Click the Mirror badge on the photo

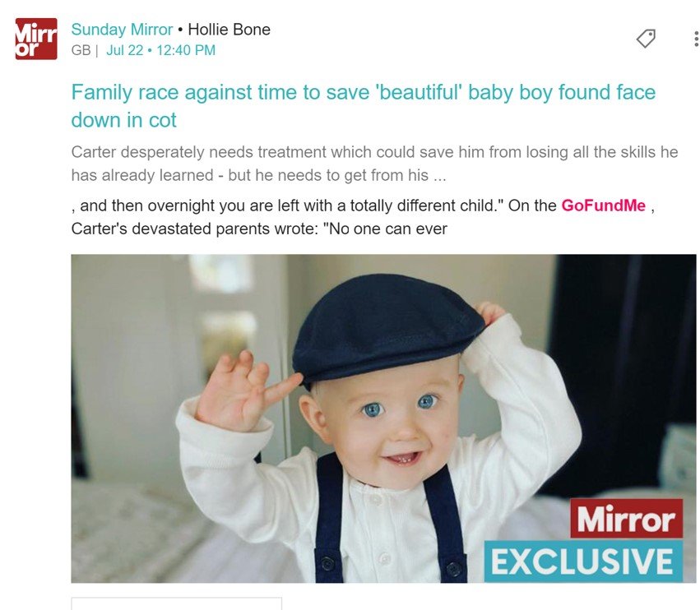point(626,519)
